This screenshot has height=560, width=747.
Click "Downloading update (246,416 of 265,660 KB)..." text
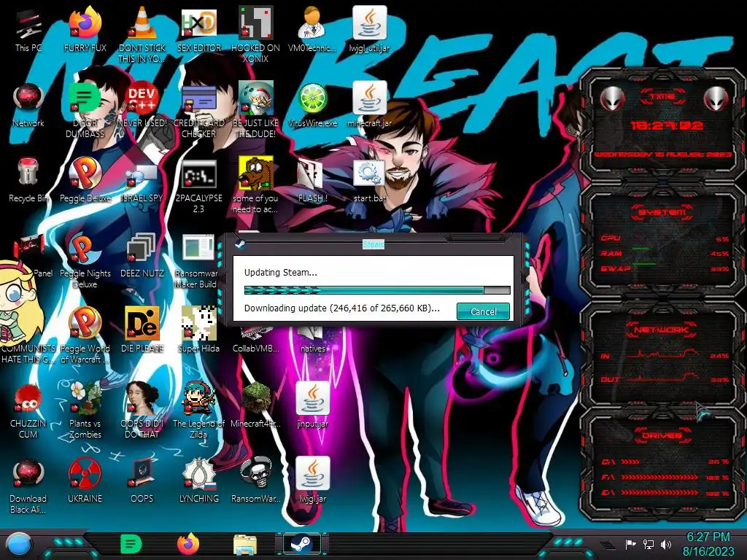point(341,308)
